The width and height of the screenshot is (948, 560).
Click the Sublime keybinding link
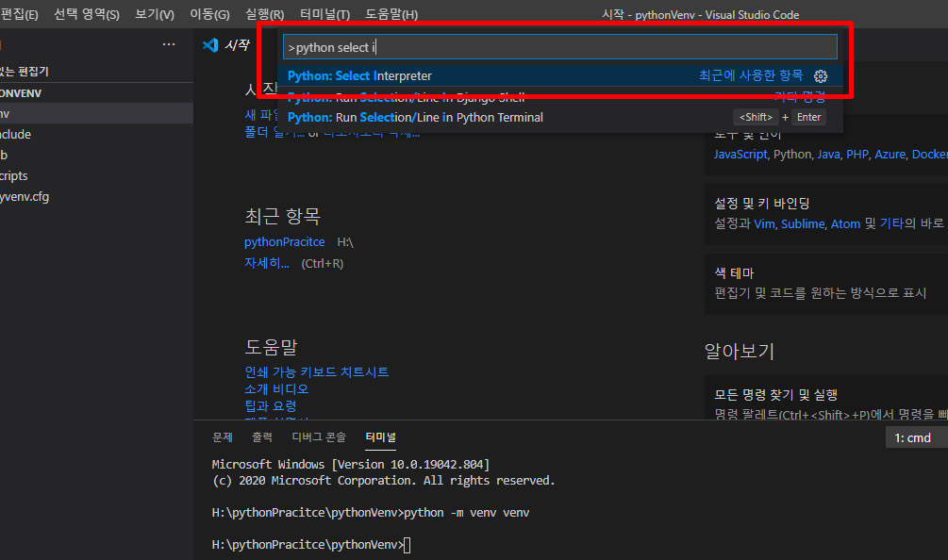pos(803,223)
